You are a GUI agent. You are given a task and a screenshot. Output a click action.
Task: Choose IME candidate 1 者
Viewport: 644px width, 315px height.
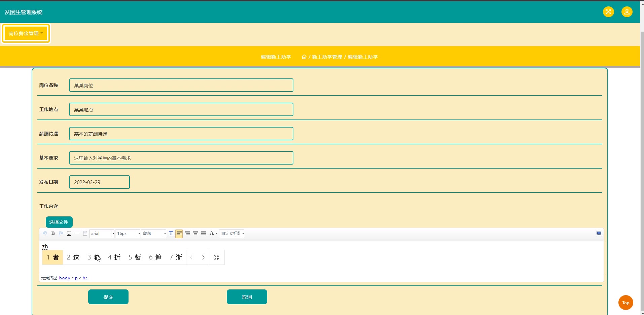coord(52,257)
